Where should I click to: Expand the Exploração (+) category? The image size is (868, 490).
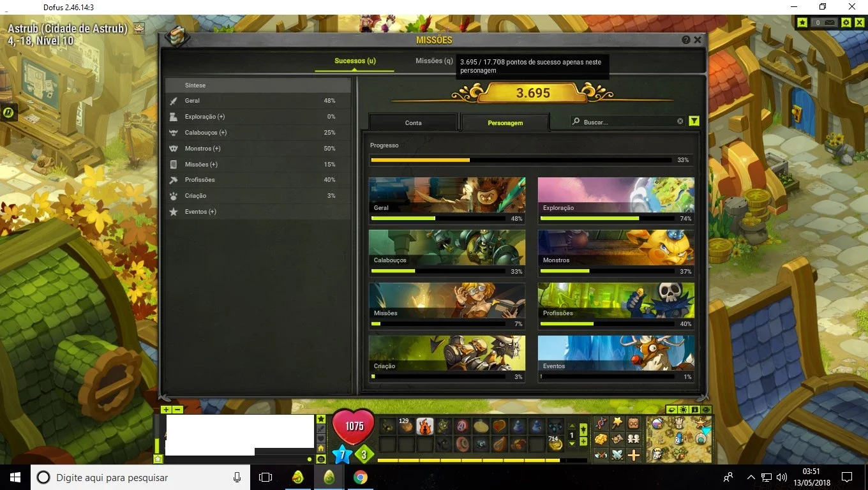(258, 117)
